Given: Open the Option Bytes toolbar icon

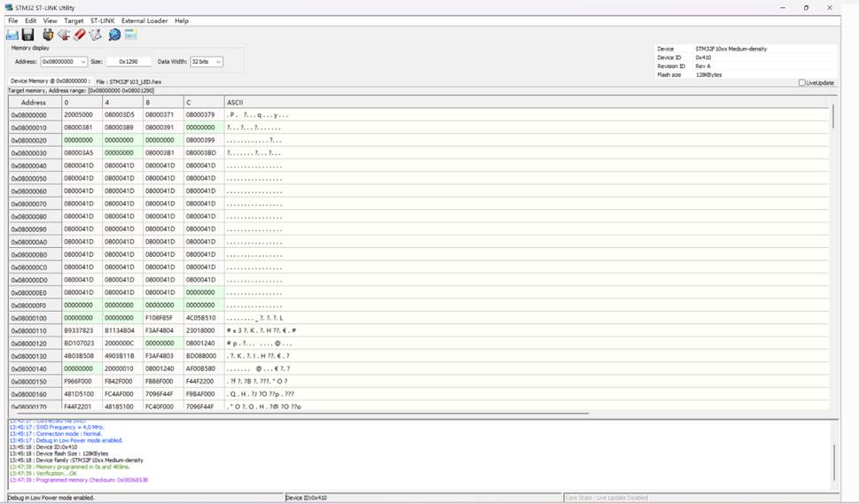Looking at the screenshot, I should coord(130,35).
